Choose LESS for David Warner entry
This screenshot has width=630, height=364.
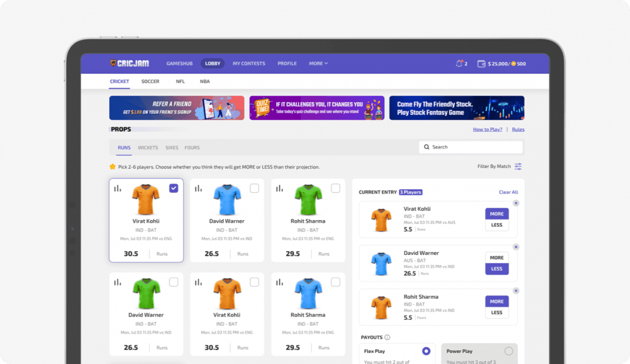click(x=497, y=269)
